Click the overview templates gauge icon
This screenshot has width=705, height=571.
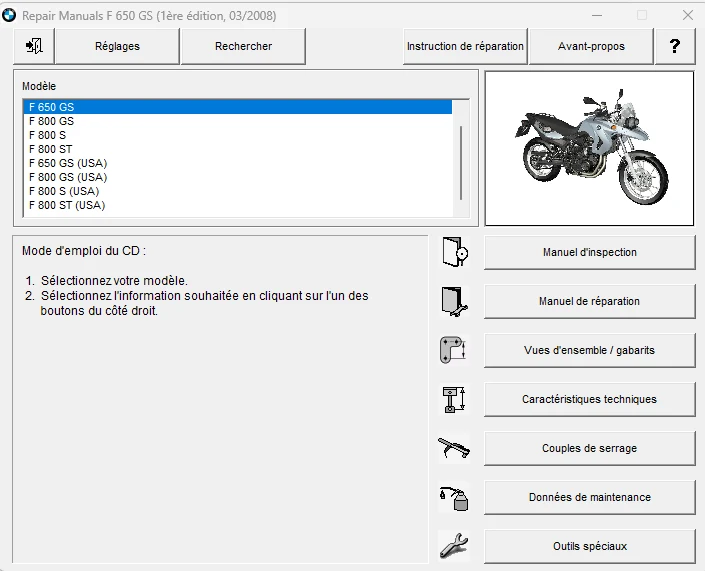tap(453, 350)
